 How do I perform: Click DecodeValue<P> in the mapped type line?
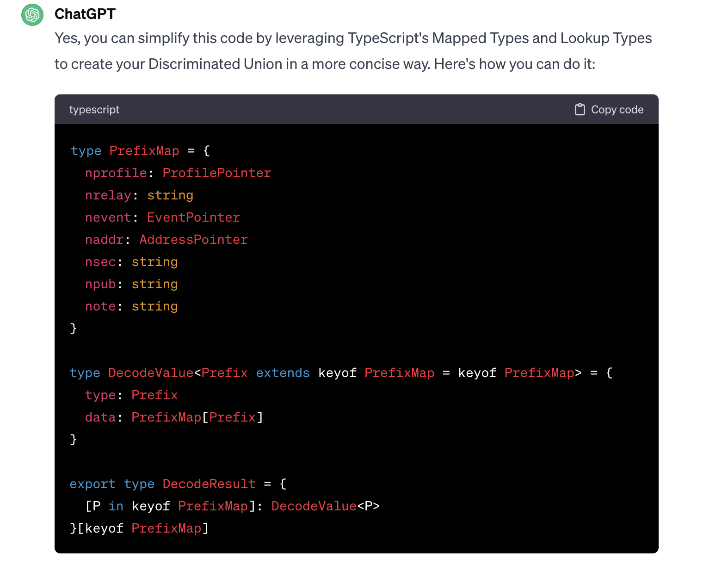pos(325,506)
